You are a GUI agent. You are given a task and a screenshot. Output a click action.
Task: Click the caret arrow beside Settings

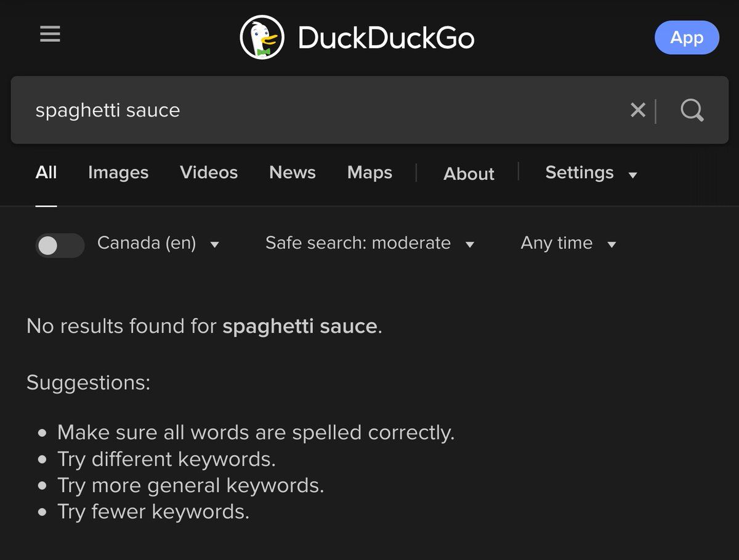point(632,175)
